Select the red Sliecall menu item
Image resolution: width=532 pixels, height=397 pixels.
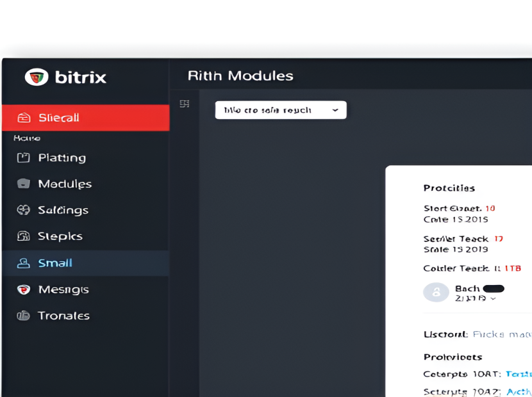pyautogui.click(x=85, y=118)
